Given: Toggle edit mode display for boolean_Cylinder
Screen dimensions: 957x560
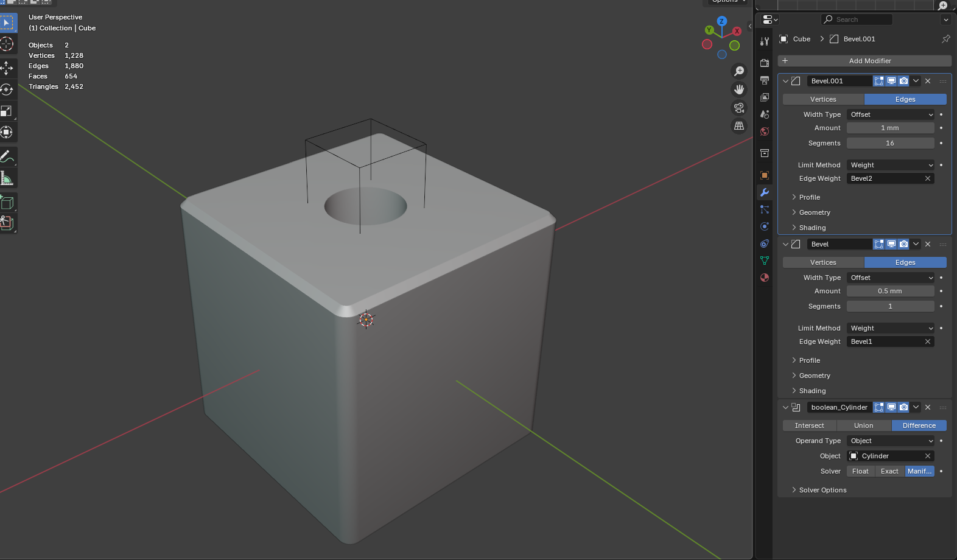Looking at the screenshot, I should (x=878, y=407).
